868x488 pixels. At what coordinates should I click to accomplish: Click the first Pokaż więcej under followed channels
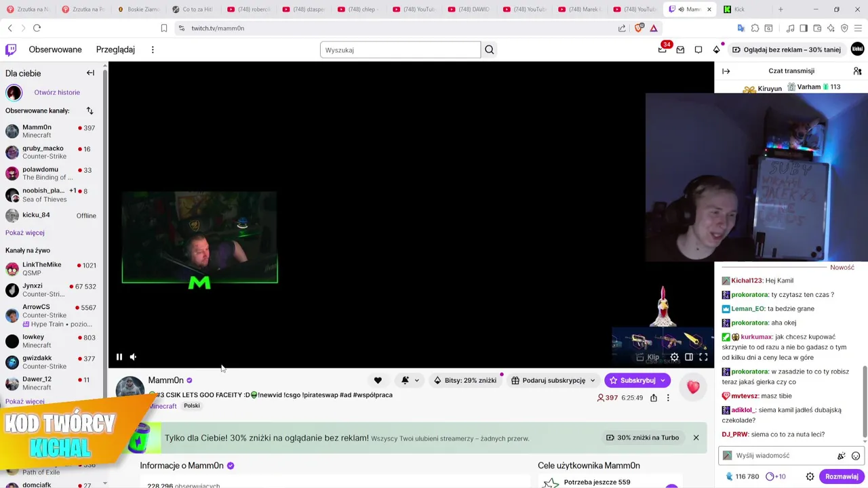click(x=25, y=232)
